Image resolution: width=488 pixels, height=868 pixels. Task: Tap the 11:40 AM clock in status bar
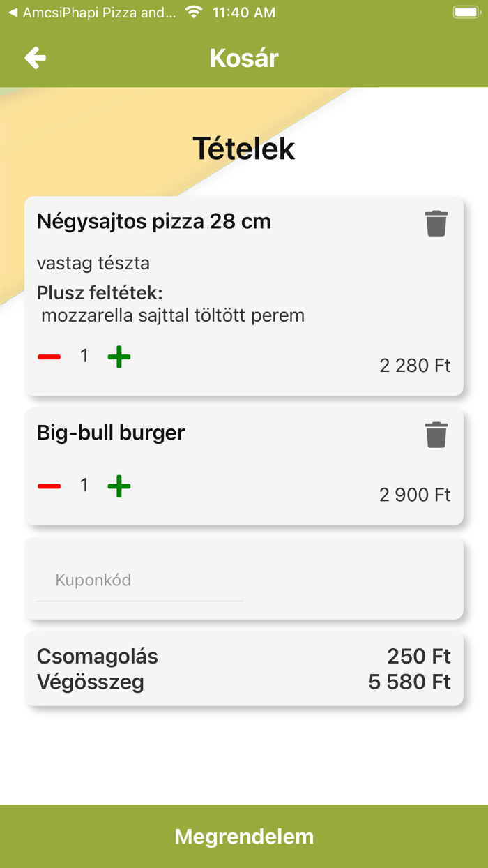pos(243,11)
